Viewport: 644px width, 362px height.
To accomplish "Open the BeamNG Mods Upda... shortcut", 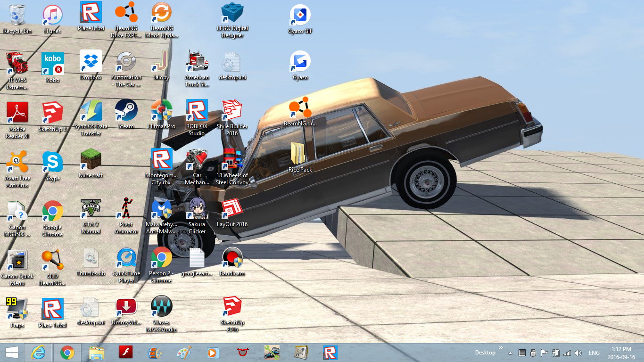I will [162, 19].
